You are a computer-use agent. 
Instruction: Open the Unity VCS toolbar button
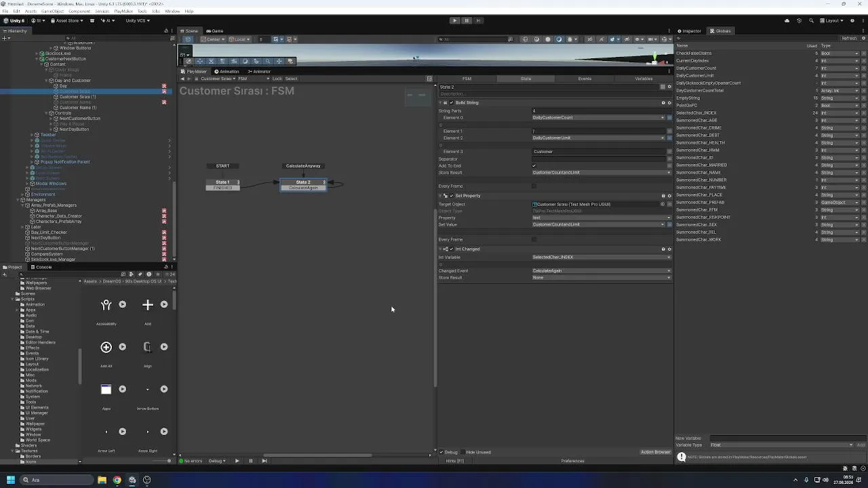click(138, 20)
